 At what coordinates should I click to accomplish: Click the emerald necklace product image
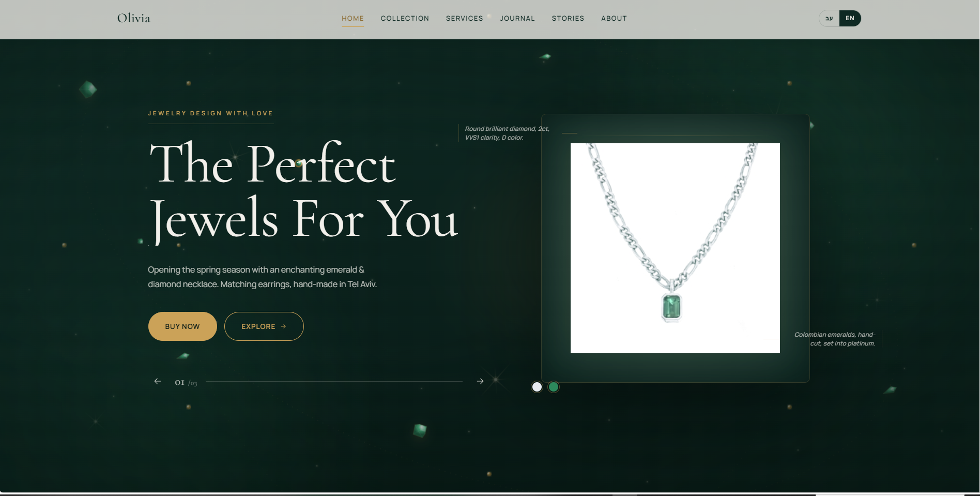pyautogui.click(x=675, y=248)
